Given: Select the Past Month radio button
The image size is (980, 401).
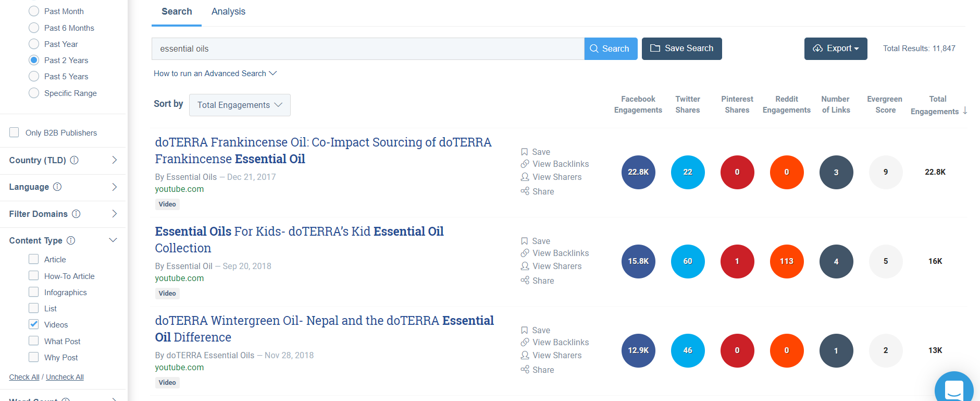Looking at the screenshot, I should coord(34,11).
